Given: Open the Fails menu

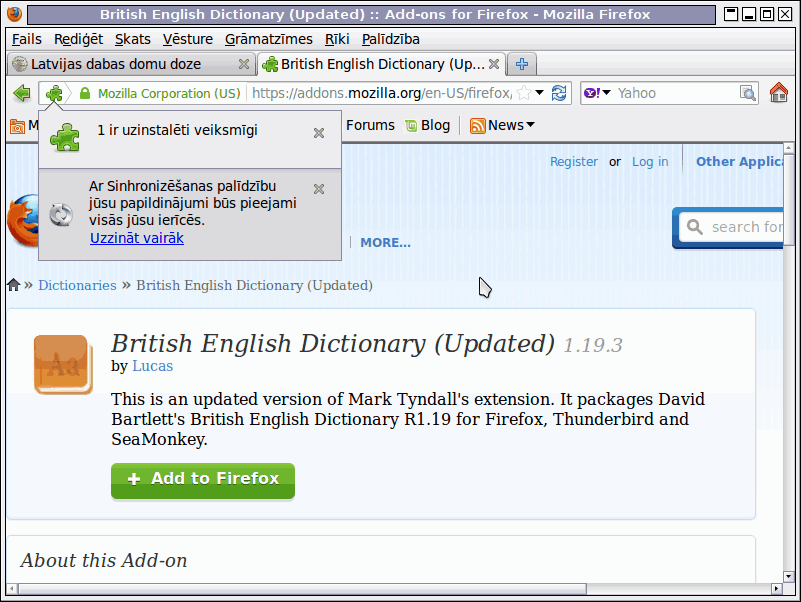Looking at the screenshot, I should click(x=27, y=39).
